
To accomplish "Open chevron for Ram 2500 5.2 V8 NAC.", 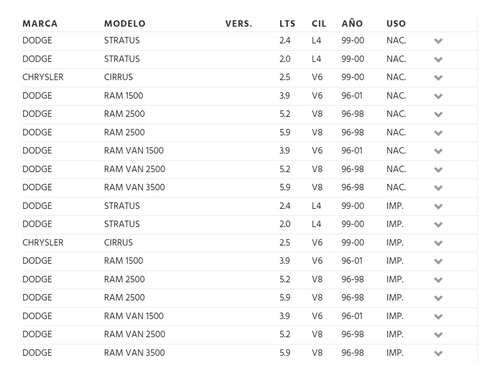I will click(x=438, y=114).
